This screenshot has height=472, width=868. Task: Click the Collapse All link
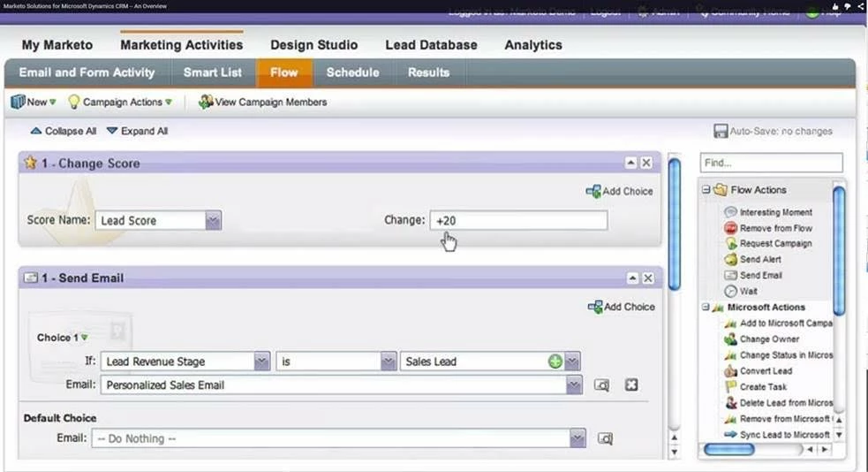tap(63, 132)
